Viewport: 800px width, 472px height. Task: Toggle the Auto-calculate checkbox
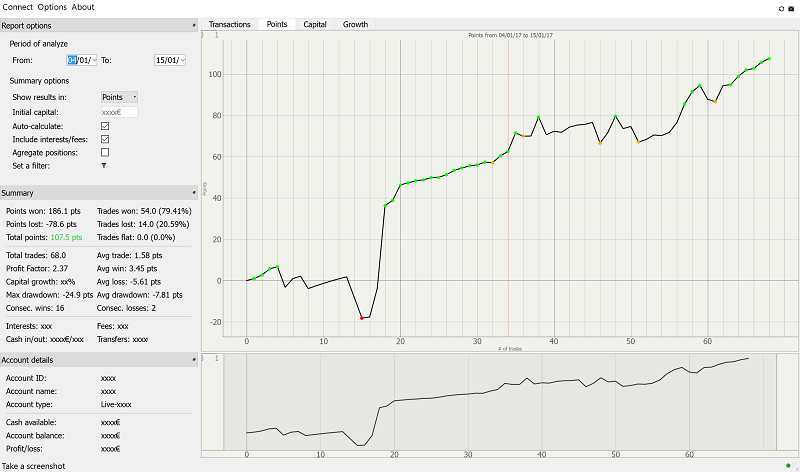pos(105,126)
